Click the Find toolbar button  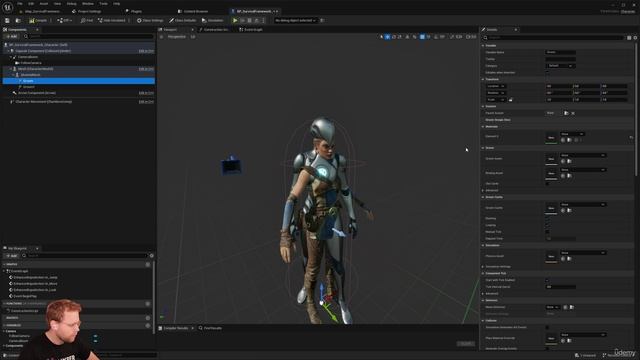[x=87, y=20]
